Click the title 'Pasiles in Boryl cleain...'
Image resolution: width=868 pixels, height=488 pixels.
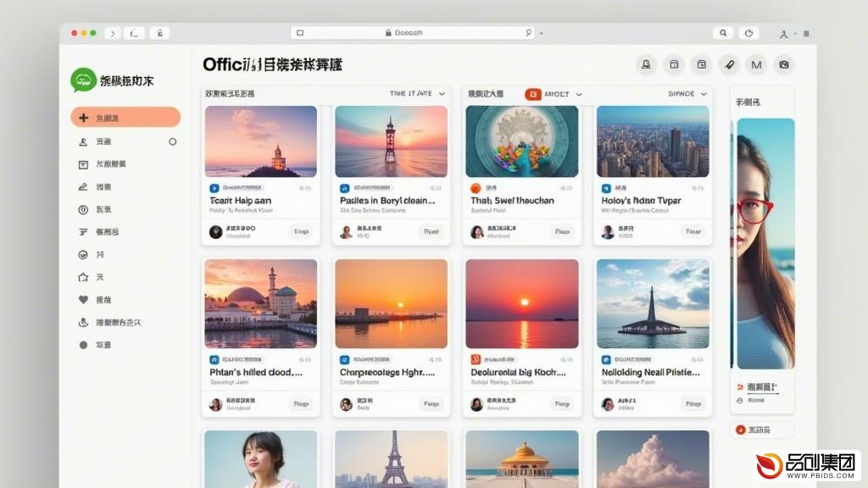pyautogui.click(x=387, y=201)
